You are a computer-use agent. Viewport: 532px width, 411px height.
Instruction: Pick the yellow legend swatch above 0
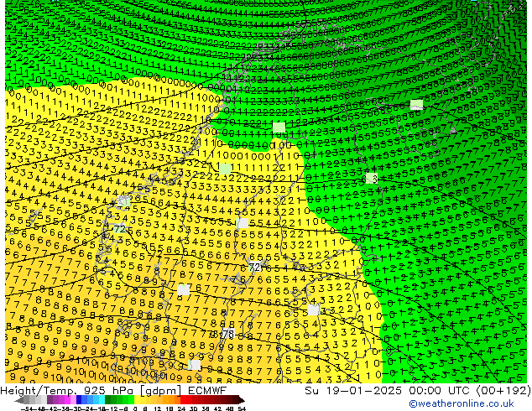coord(137,400)
